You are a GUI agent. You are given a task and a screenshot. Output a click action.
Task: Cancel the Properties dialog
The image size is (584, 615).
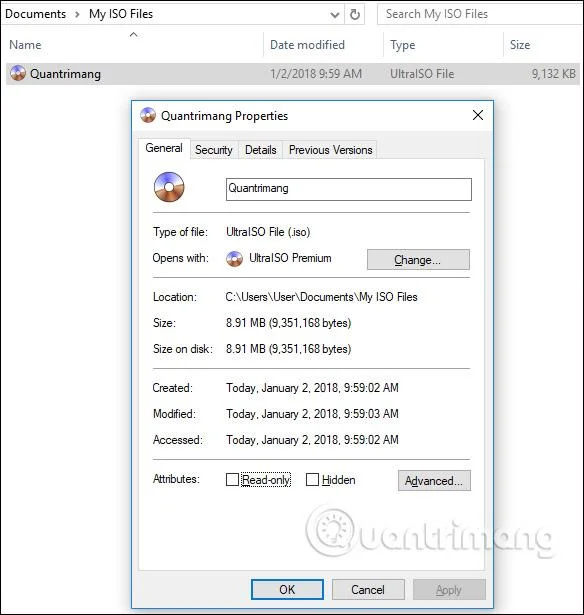368,590
